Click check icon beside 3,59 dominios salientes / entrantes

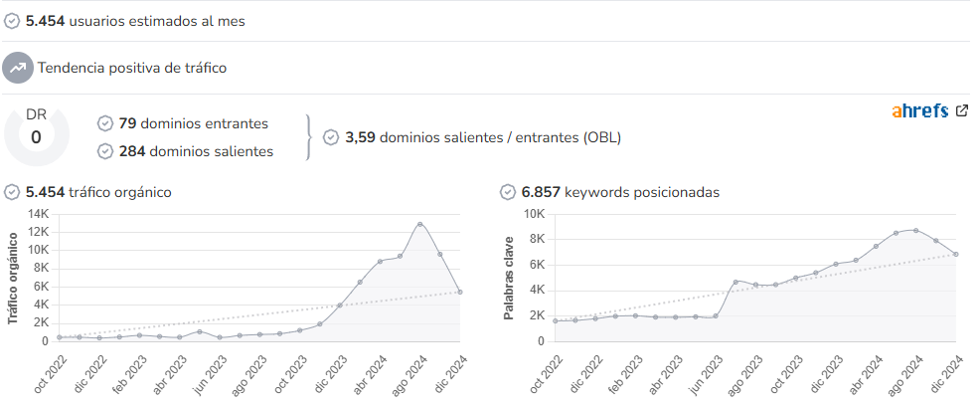click(x=331, y=137)
